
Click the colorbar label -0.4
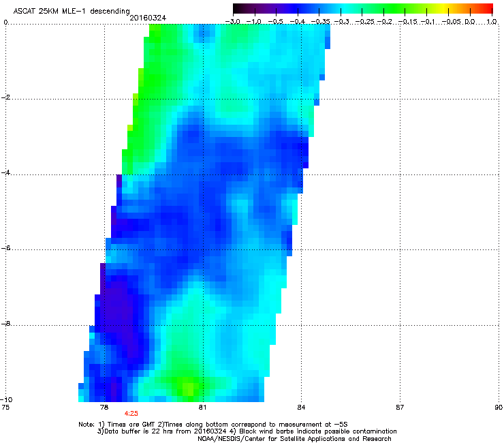[298, 22]
